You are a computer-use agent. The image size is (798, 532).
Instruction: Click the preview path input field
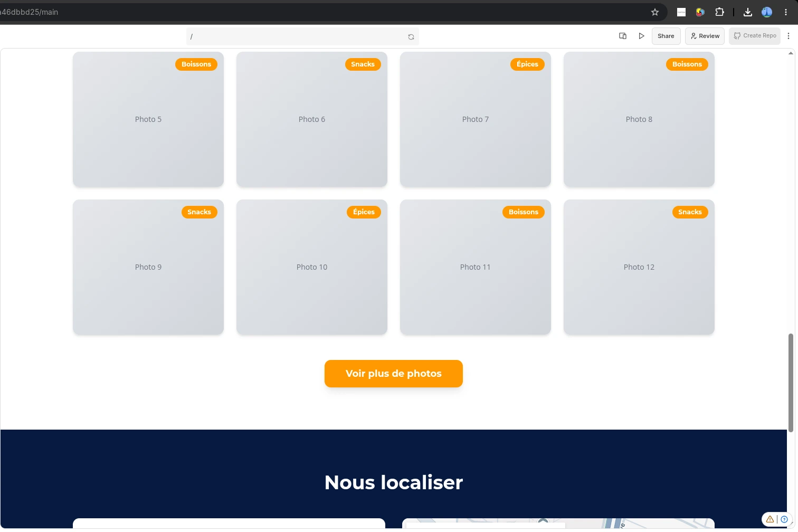302,36
